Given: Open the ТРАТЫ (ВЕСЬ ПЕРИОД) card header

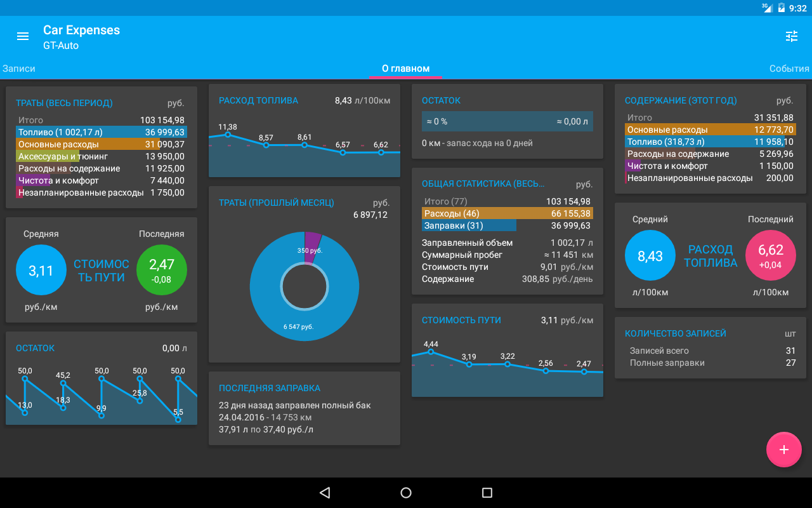Looking at the screenshot, I should coord(64,103).
